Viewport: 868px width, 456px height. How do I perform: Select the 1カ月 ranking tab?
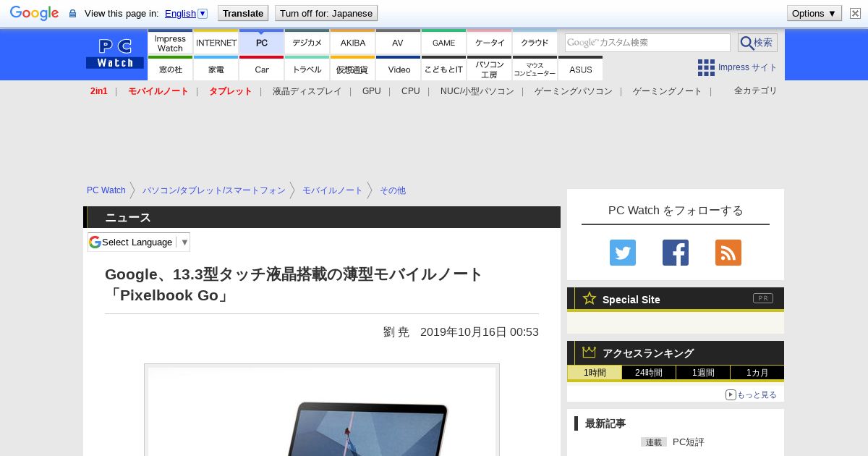click(757, 373)
